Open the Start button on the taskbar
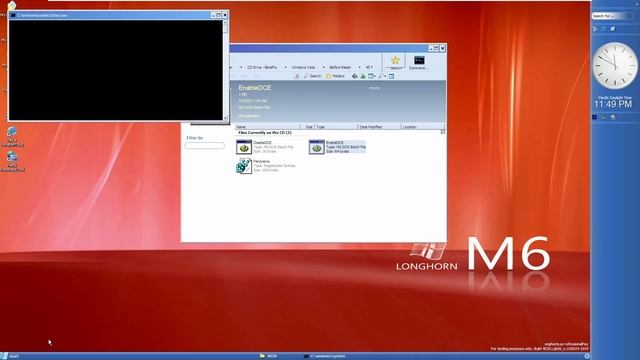640x360 pixels. click(9, 356)
